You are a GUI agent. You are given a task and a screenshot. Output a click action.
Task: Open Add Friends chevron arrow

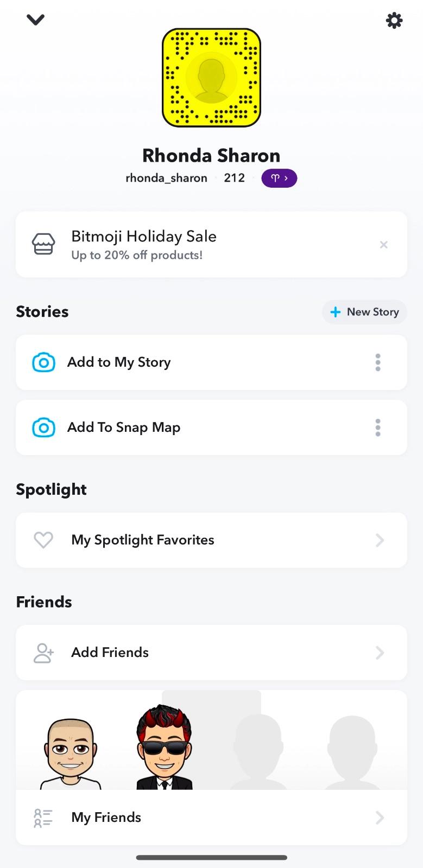pyautogui.click(x=380, y=653)
